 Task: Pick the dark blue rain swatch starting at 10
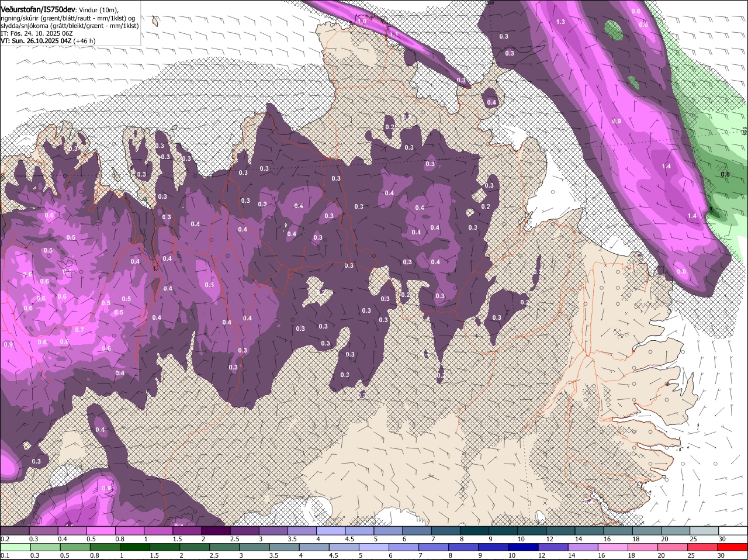523,547
